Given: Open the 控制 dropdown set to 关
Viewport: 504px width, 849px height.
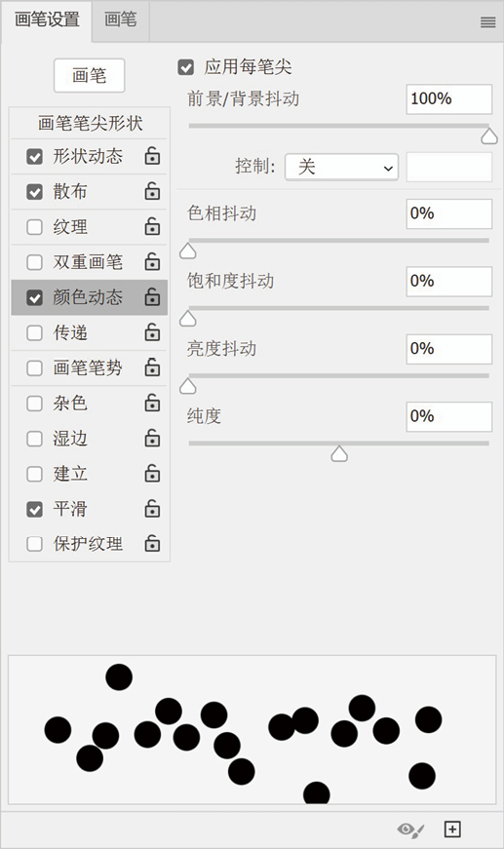Looking at the screenshot, I should coord(341,167).
